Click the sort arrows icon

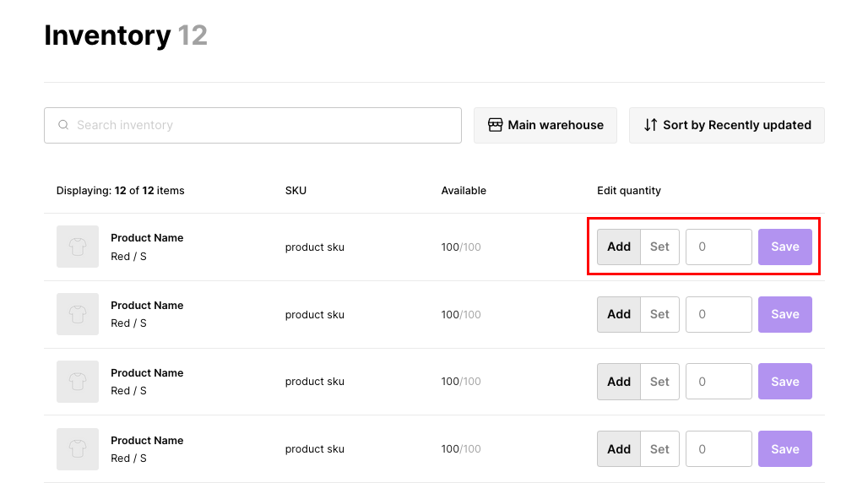tap(650, 125)
